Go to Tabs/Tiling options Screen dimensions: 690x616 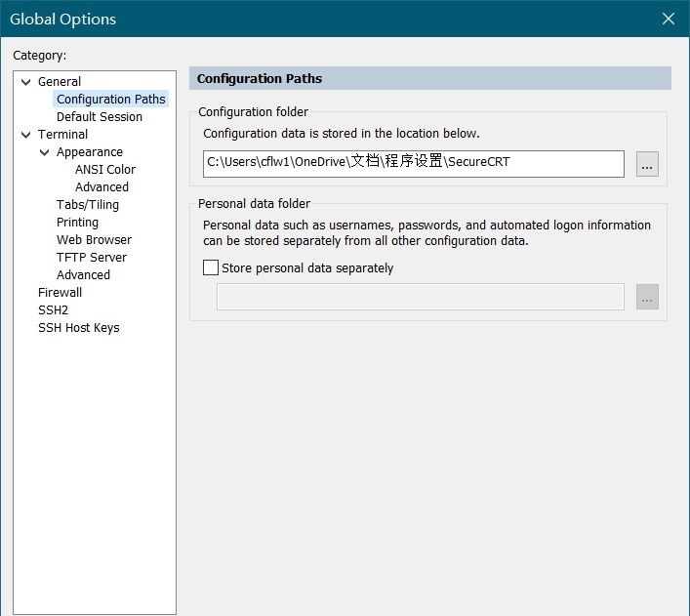pos(88,205)
